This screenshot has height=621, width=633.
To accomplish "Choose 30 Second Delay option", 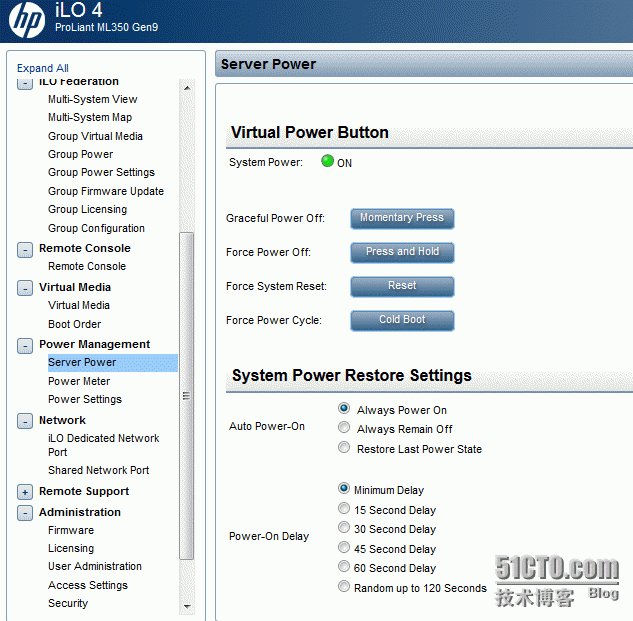I will click(344, 527).
